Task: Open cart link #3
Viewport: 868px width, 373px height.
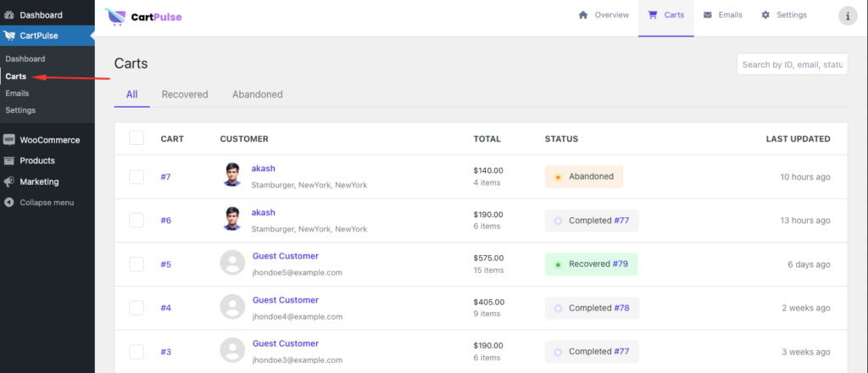Action: tap(165, 352)
